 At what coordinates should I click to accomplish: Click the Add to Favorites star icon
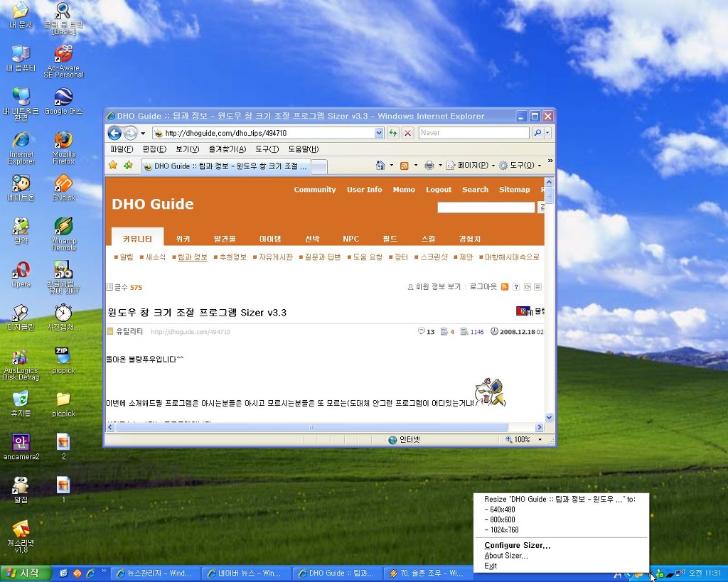tap(128, 165)
